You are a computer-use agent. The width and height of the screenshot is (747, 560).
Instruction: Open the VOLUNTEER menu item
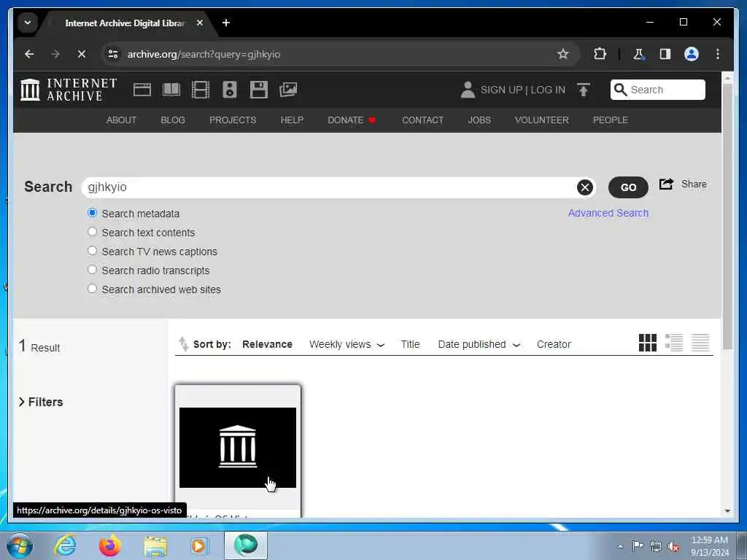coord(542,120)
